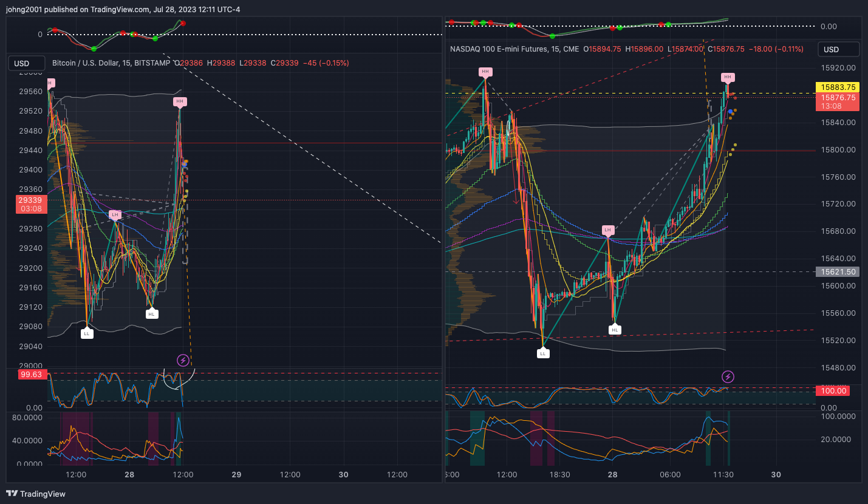The width and height of the screenshot is (868, 504).
Task: Click 29560 on the Bitcoin price axis
Action: click(30, 92)
